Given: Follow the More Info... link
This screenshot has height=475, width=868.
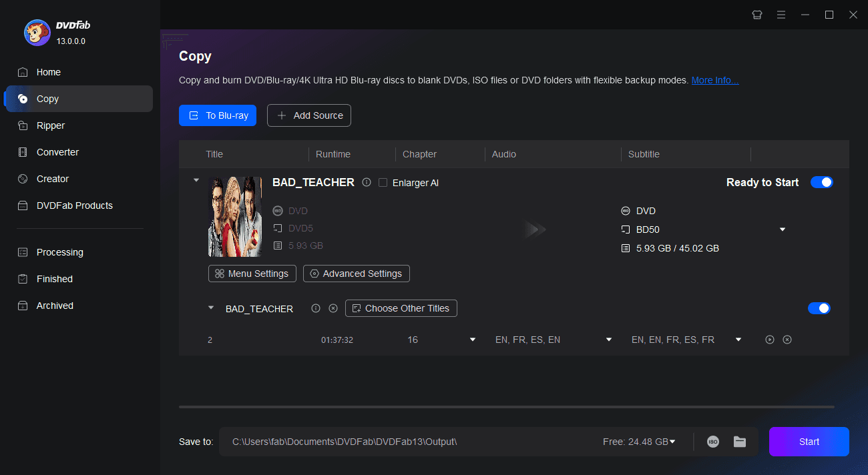Looking at the screenshot, I should click(x=715, y=80).
